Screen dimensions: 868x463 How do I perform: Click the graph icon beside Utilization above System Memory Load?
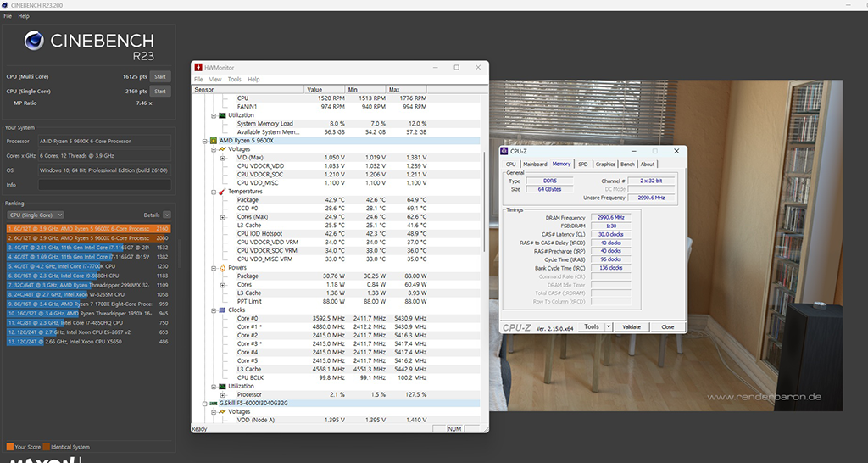point(222,115)
